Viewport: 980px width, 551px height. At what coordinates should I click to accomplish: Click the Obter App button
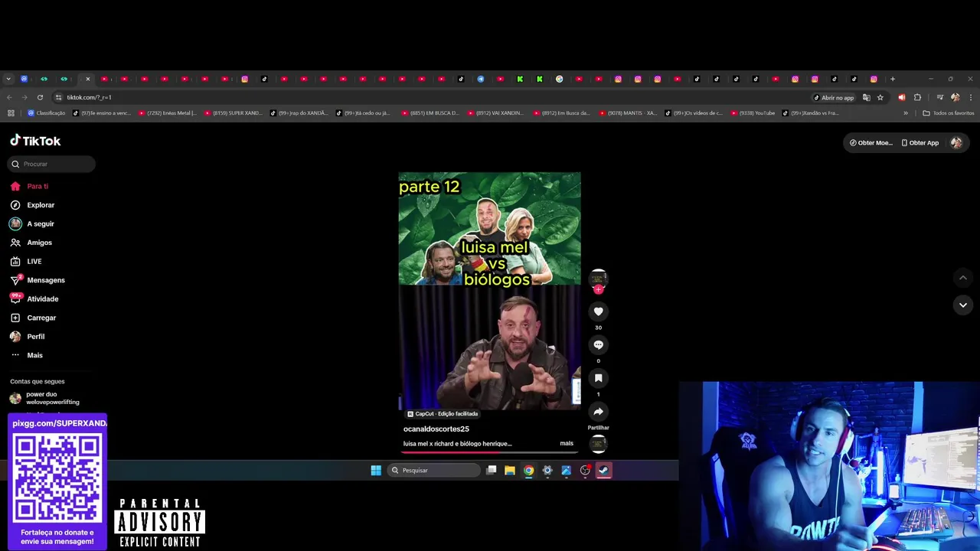920,142
